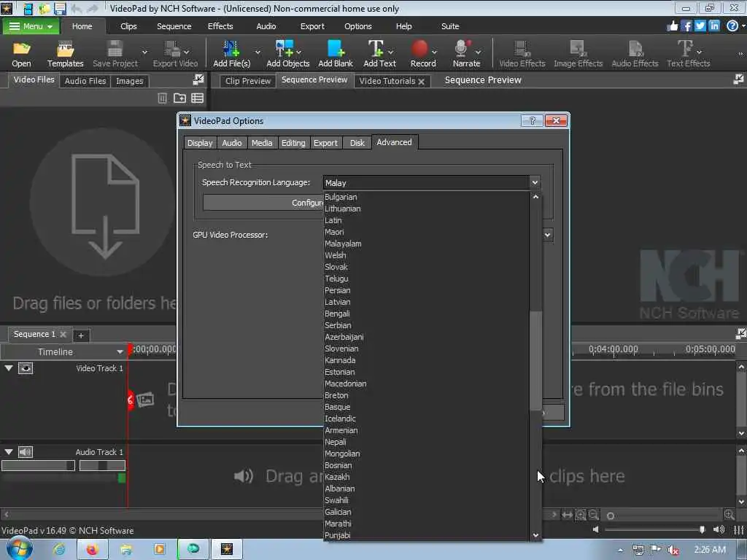The height and width of the screenshot is (560, 747).
Task: Adjust the master volume slider
Action: point(654,529)
